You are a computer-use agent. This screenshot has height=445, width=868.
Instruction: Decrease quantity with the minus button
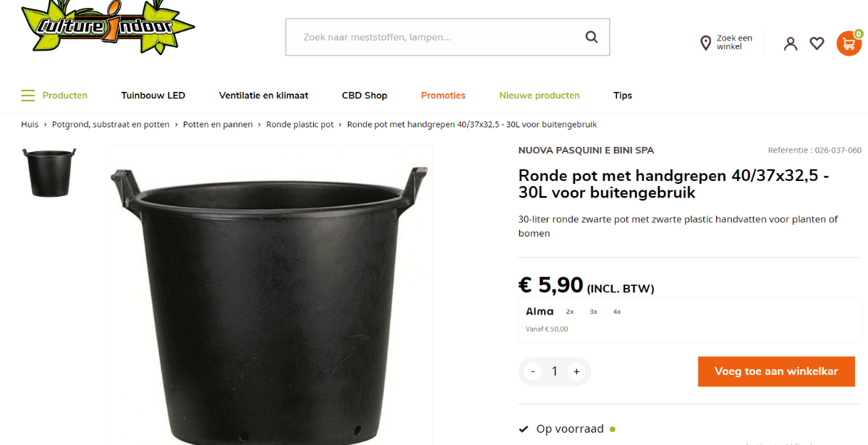[533, 372]
